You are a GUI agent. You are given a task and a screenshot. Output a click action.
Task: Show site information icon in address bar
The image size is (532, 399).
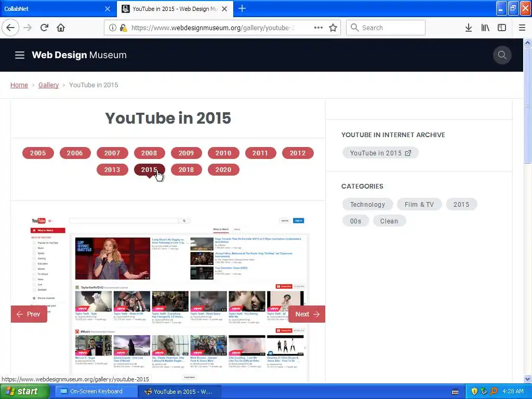pyautogui.click(x=113, y=28)
